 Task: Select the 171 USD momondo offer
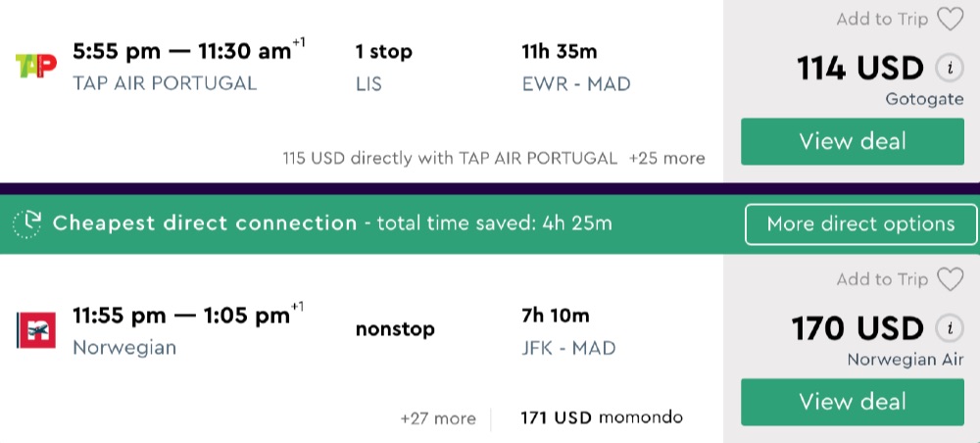pyautogui.click(x=602, y=418)
